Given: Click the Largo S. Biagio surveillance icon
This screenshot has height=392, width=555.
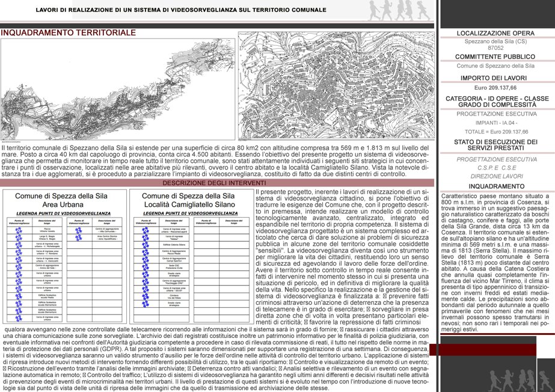Looking at the screenshot, I should click(19, 237).
